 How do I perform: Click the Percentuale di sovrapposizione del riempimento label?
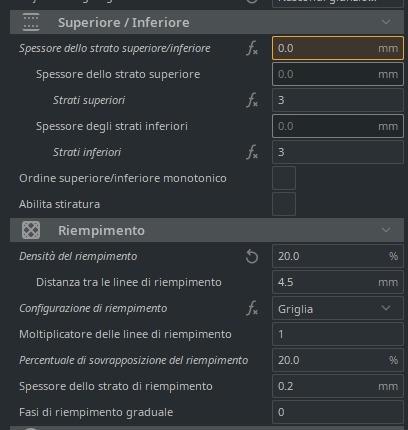[x=133, y=360]
